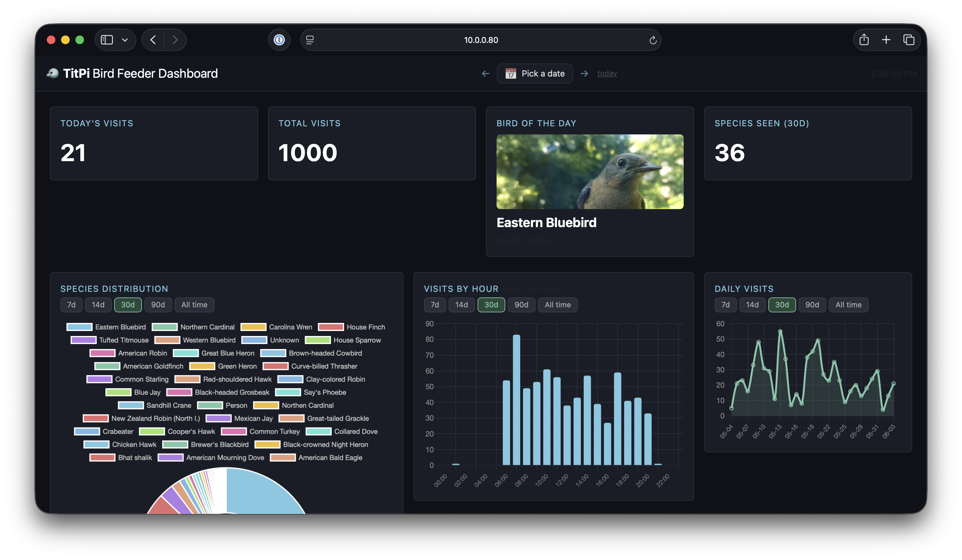Viewport: 962px width, 560px height.
Task: Toggle House Sparrow legend entry
Action: point(343,340)
